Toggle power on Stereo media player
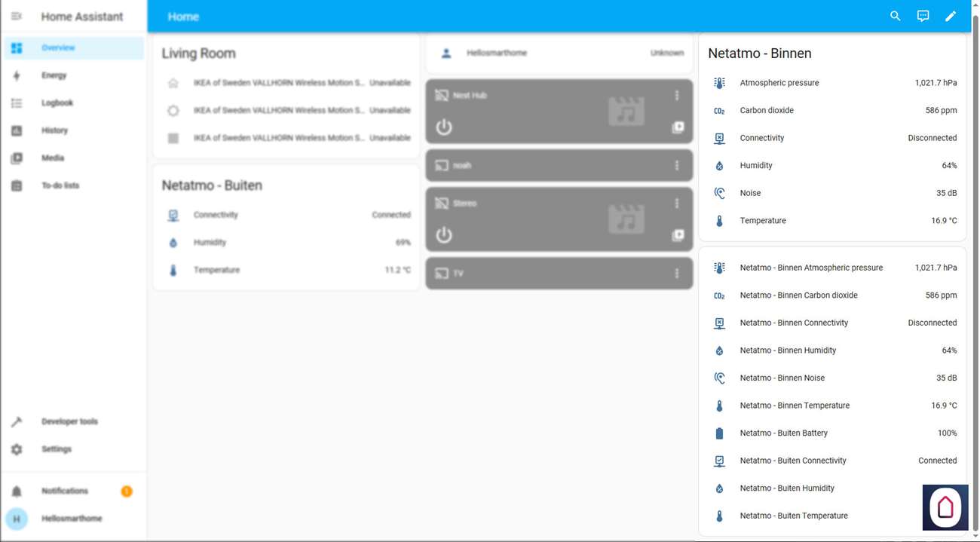 pos(444,234)
